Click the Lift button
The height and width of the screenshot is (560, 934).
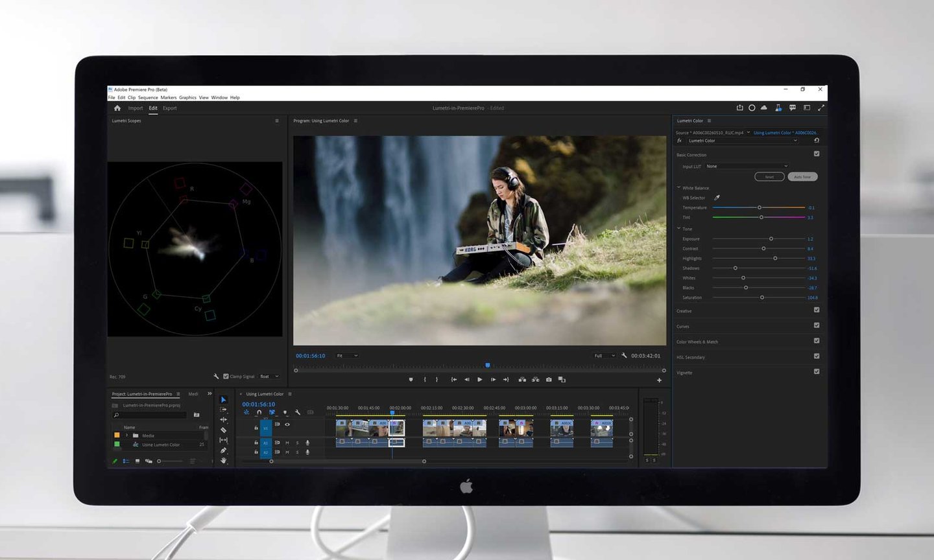(522, 380)
